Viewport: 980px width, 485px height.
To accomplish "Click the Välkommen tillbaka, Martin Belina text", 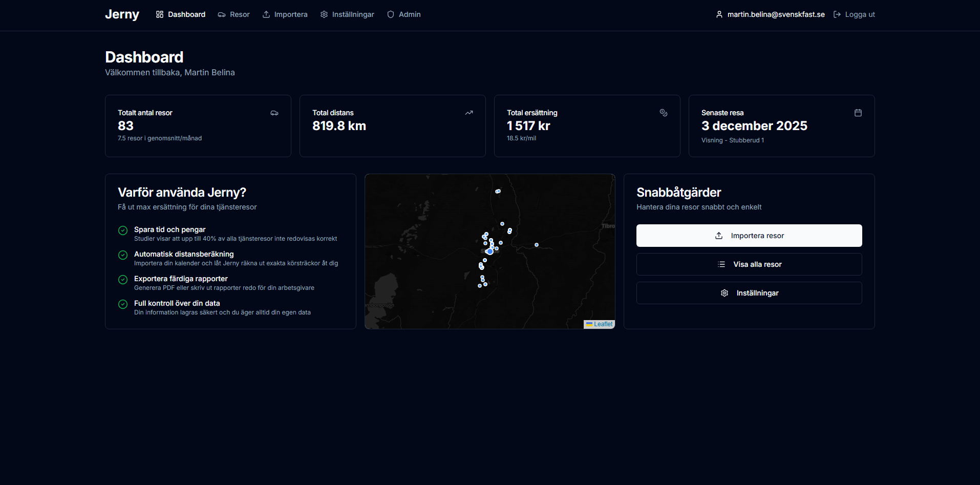I will point(170,73).
